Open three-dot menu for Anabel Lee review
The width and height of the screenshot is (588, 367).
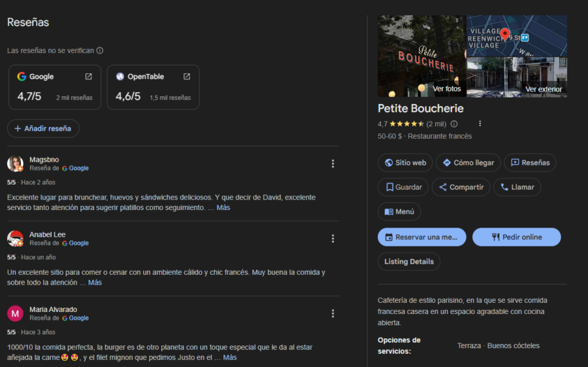[333, 239]
